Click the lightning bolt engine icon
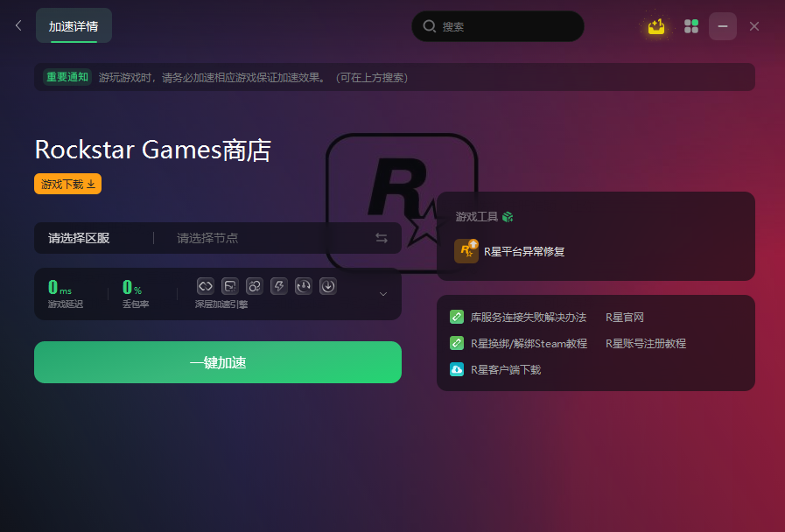The height and width of the screenshot is (532, 785). click(279, 286)
